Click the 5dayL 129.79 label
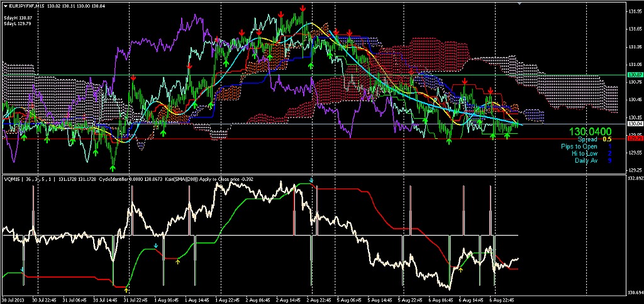 click(x=18, y=24)
